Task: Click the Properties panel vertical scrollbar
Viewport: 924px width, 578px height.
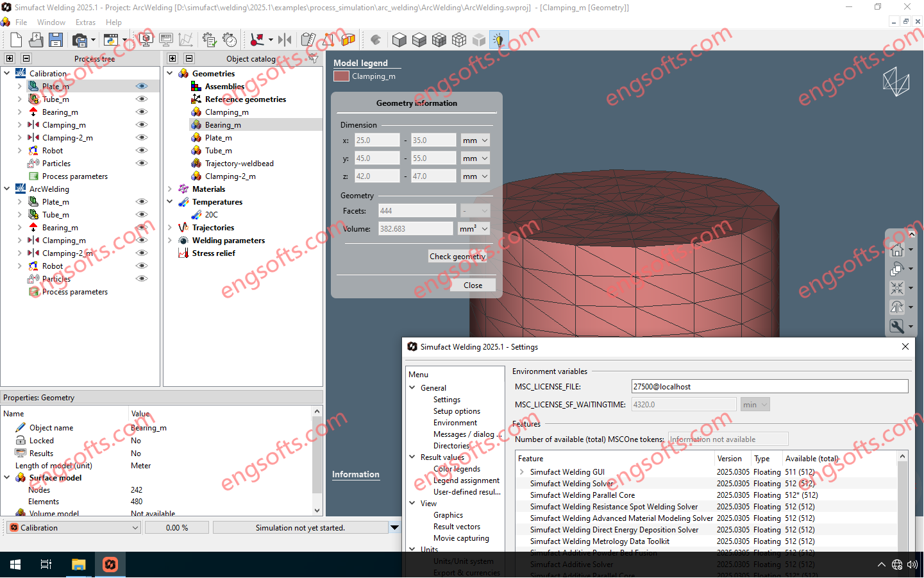Action: click(x=317, y=459)
